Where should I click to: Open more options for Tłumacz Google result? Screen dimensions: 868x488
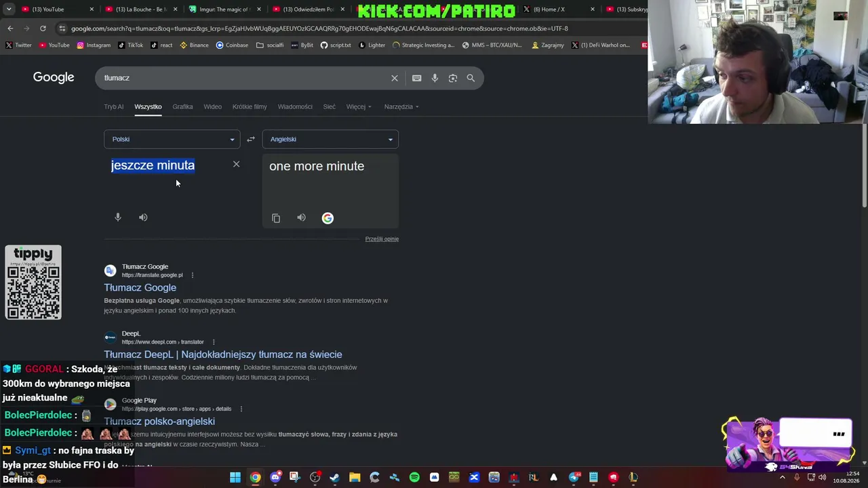pos(193,275)
